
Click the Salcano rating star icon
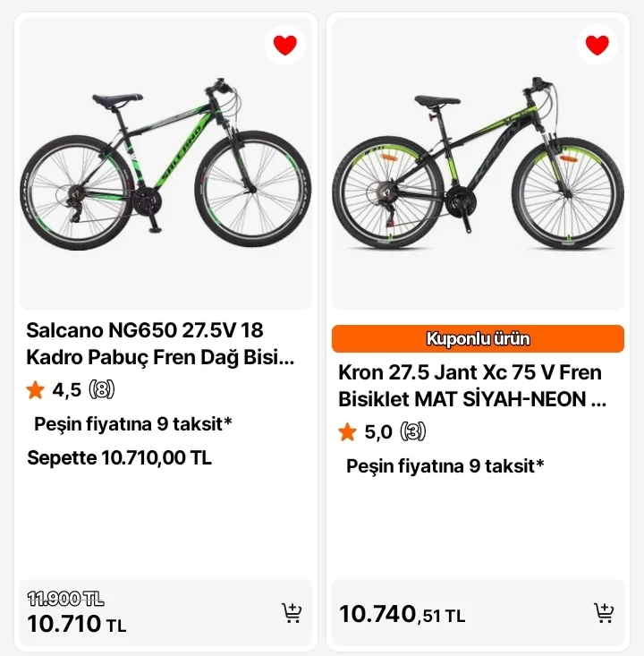pos(36,389)
